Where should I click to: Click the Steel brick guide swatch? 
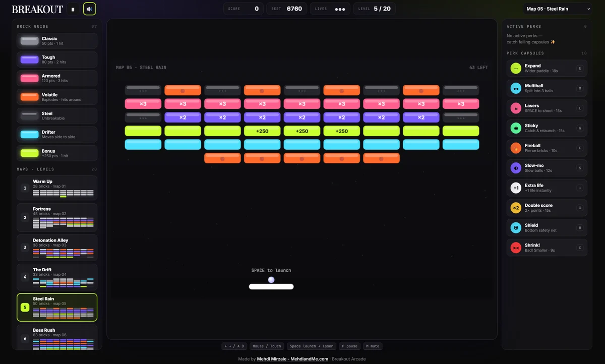[29, 115]
